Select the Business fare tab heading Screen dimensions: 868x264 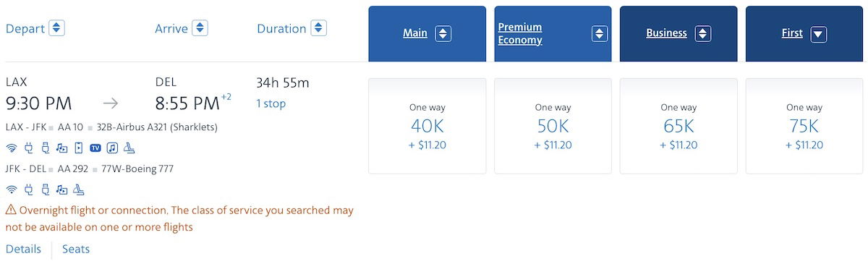click(x=666, y=33)
